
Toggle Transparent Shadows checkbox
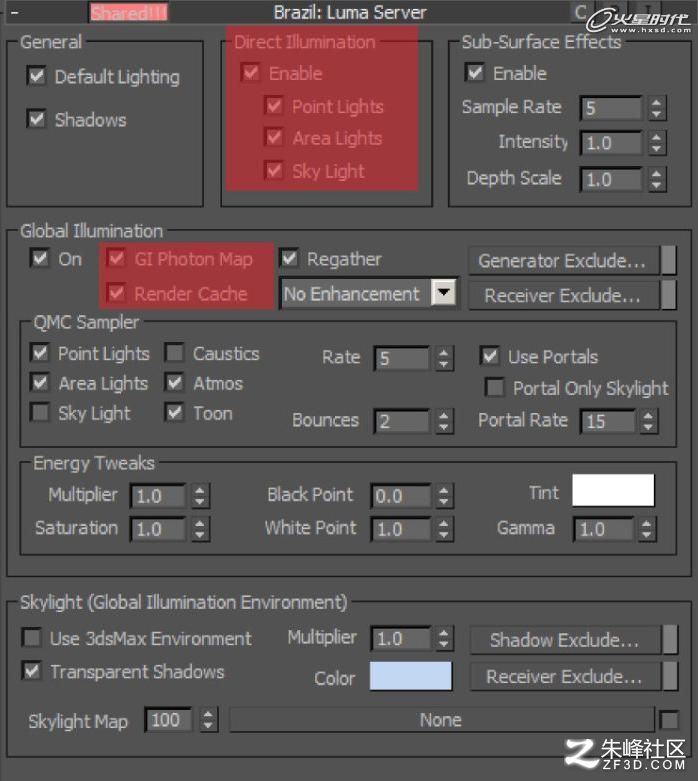pos(32,671)
